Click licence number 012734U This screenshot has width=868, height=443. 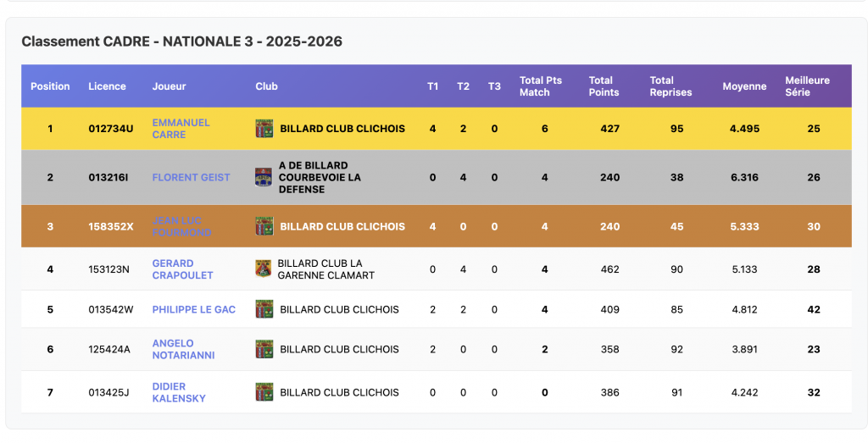[111, 129]
